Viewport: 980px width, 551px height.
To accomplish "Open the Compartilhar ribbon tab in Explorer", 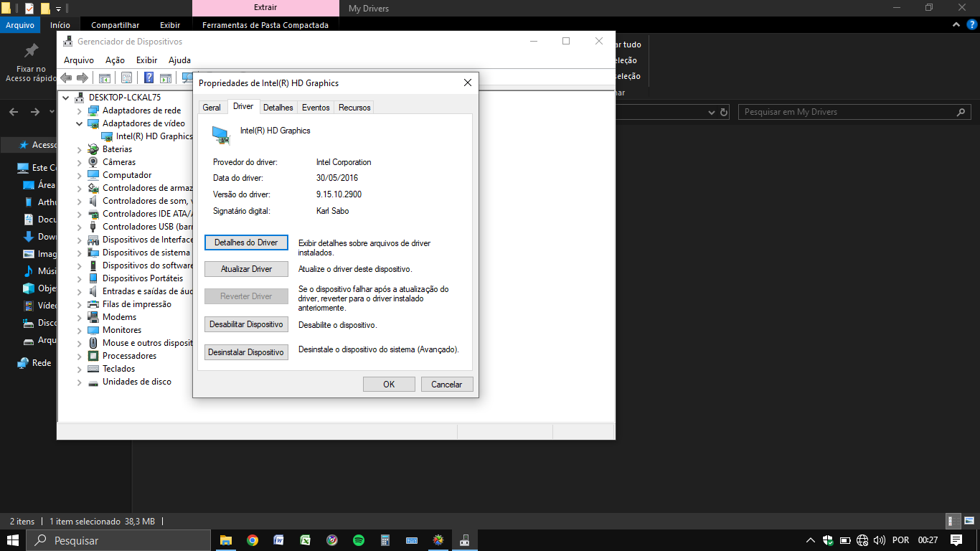I will click(115, 25).
